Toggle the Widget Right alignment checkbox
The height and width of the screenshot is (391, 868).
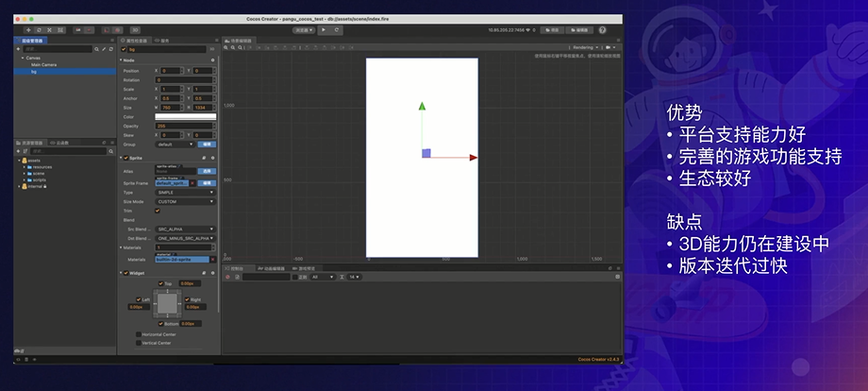(187, 299)
